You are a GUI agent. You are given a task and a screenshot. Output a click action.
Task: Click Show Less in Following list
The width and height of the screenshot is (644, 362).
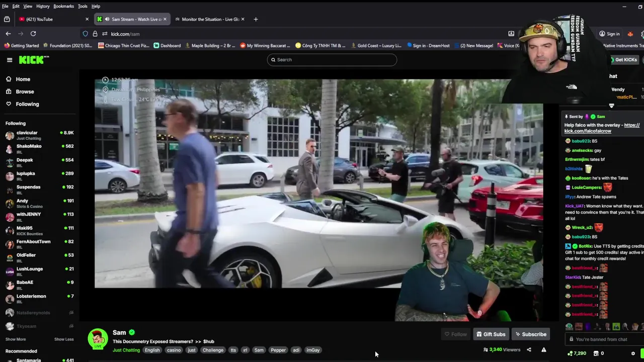64,339
